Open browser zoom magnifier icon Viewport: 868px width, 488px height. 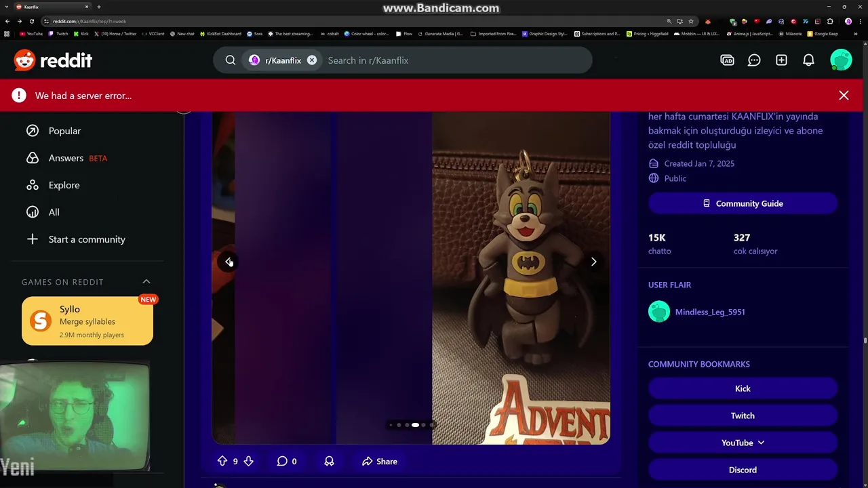[x=669, y=21]
